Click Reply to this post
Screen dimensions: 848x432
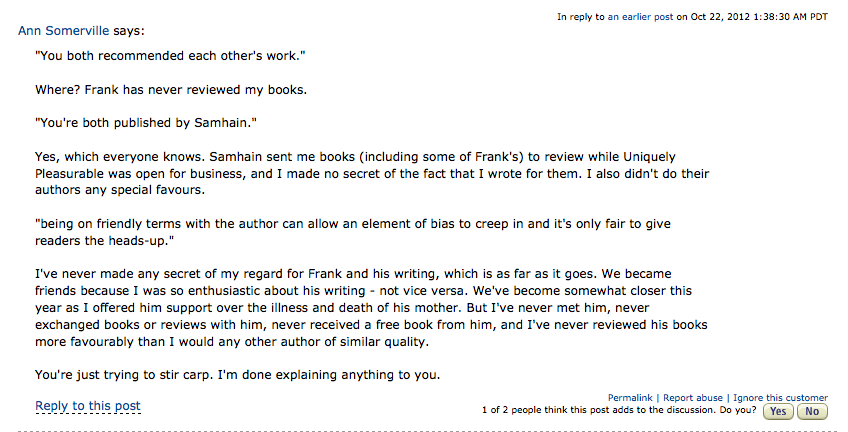click(x=88, y=406)
